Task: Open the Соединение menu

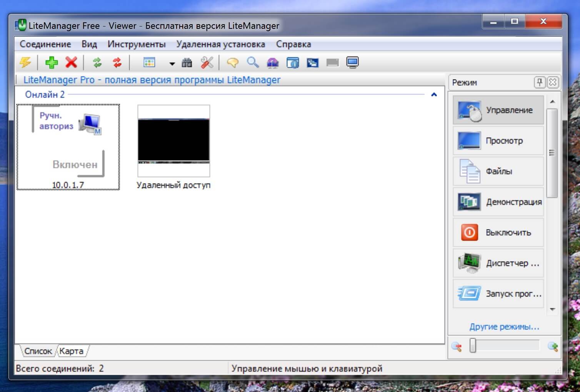Action: pos(45,44)
